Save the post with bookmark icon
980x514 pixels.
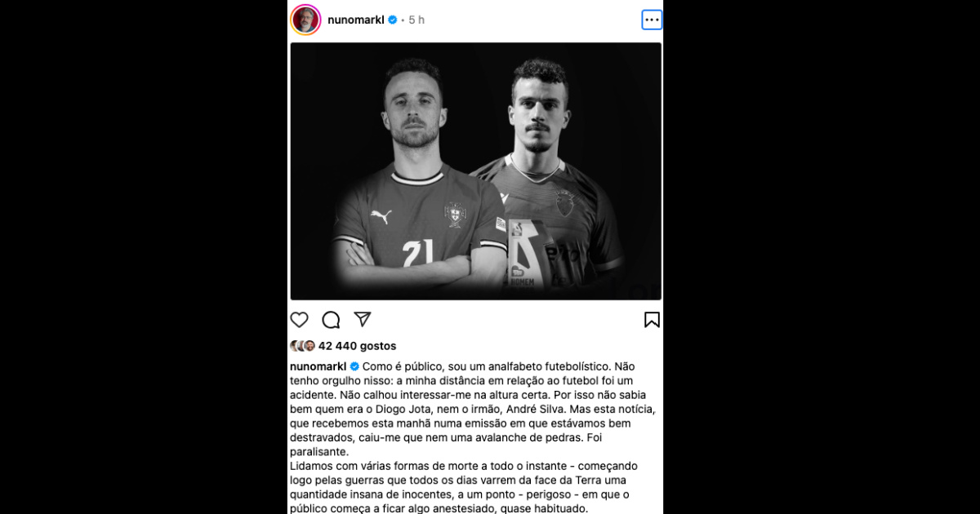click(652, 320)
